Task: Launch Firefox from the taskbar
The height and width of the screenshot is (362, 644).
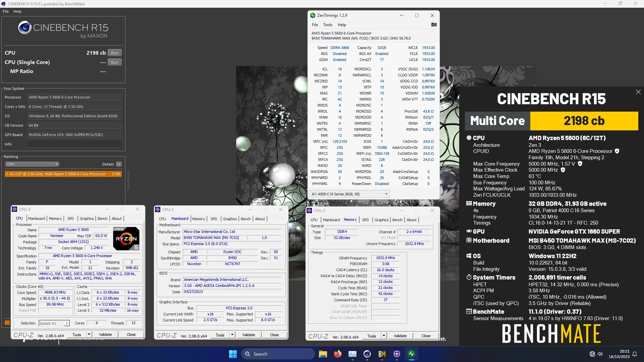Action: point(337,354)
